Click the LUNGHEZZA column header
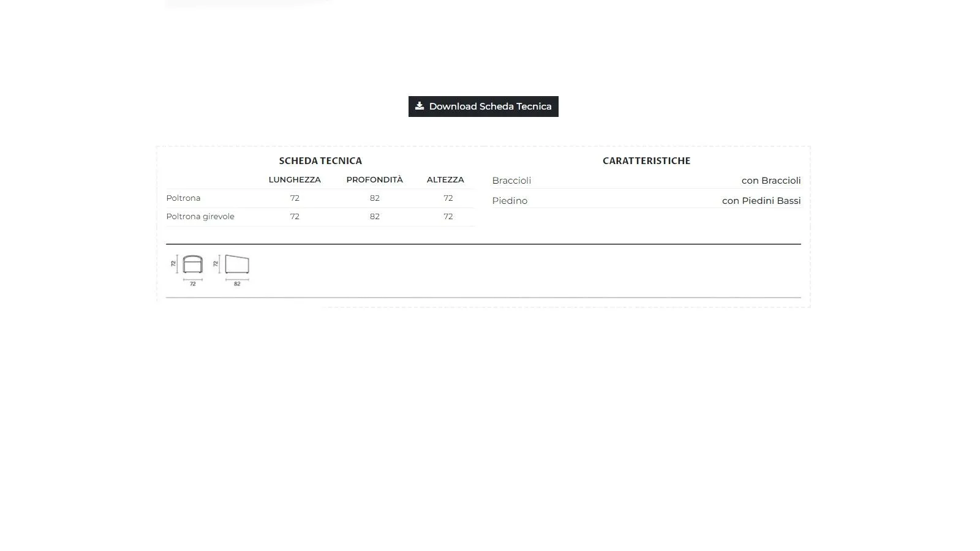The image size is (980, 551). [295, 180]
